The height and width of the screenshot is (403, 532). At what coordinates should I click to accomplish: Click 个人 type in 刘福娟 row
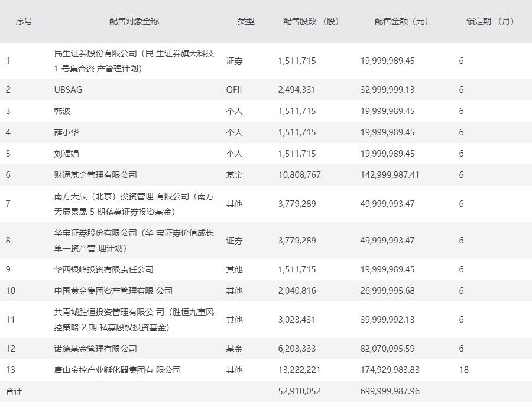234,154
